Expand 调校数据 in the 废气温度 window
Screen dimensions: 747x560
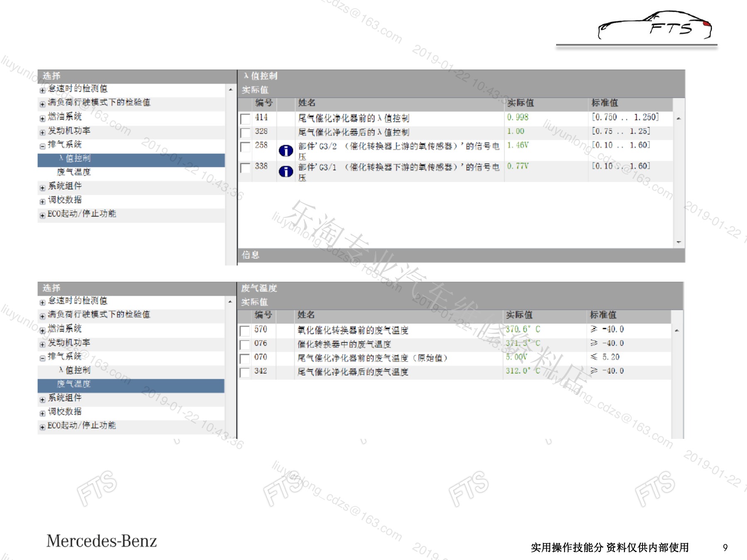[x=42, y=413]
